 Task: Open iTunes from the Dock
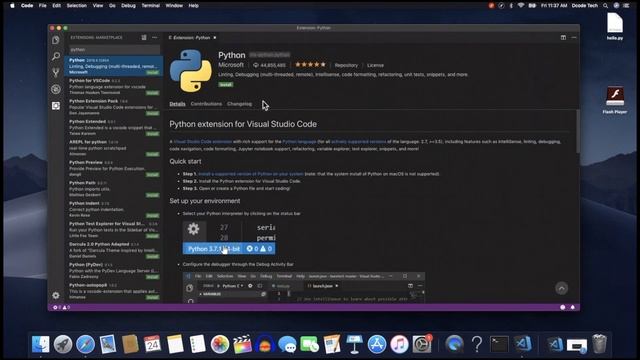point(399,344)
